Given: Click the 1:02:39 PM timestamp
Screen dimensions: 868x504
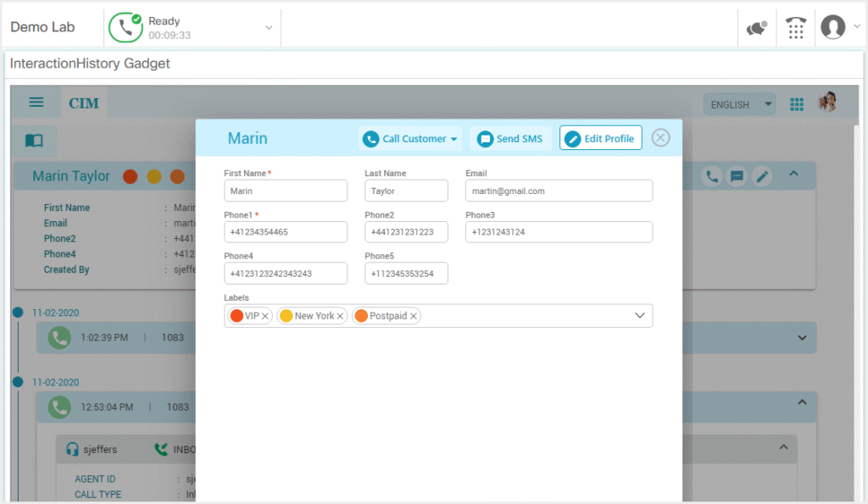Looking at the screenshot, I should [104, 337].
